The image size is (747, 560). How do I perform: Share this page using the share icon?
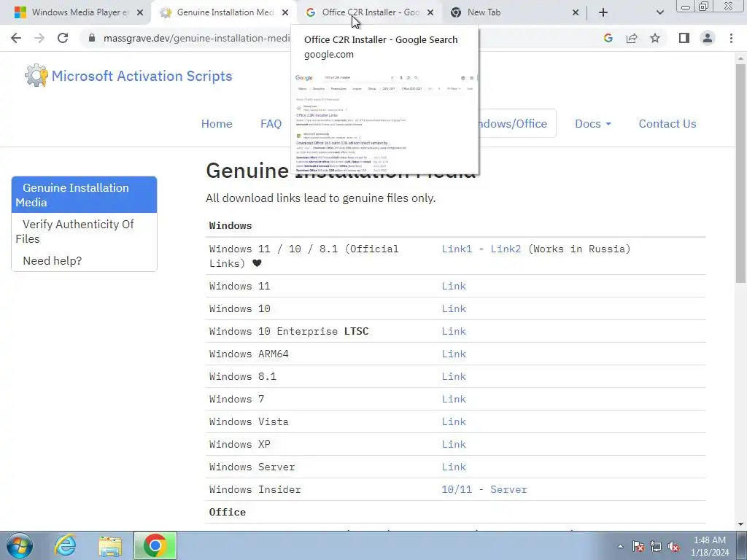(632, 38)
